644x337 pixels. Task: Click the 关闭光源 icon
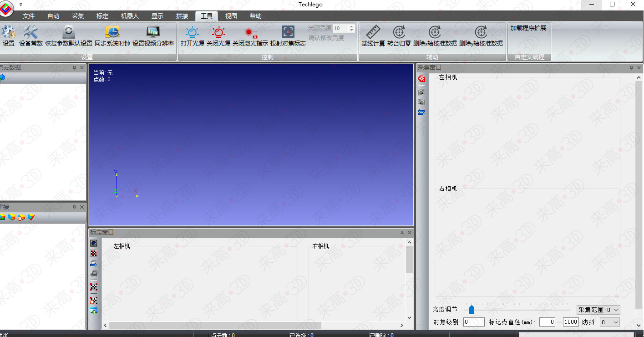218,33
